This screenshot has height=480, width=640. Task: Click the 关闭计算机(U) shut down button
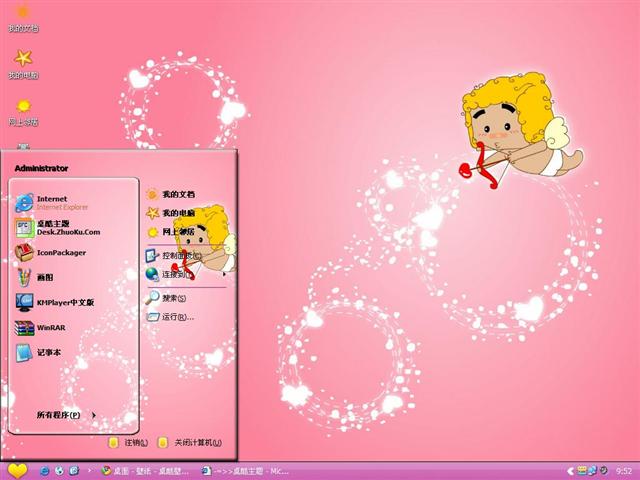coord(190,442)
